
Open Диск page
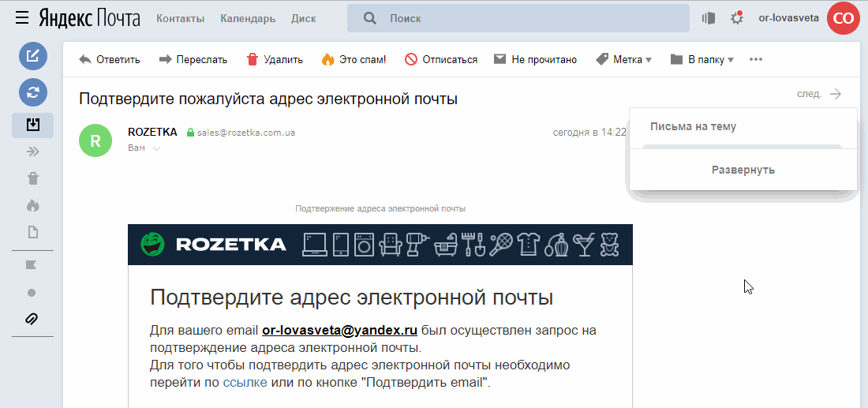click(303, 18)
